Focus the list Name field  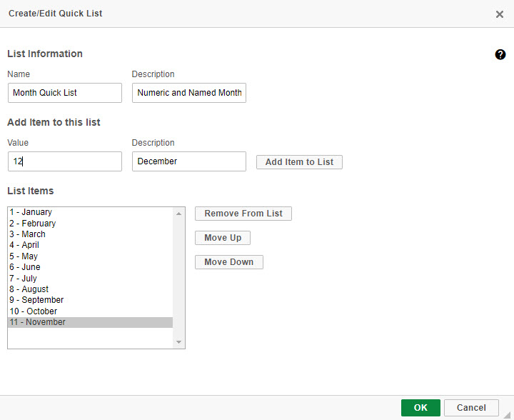point(65,93)
